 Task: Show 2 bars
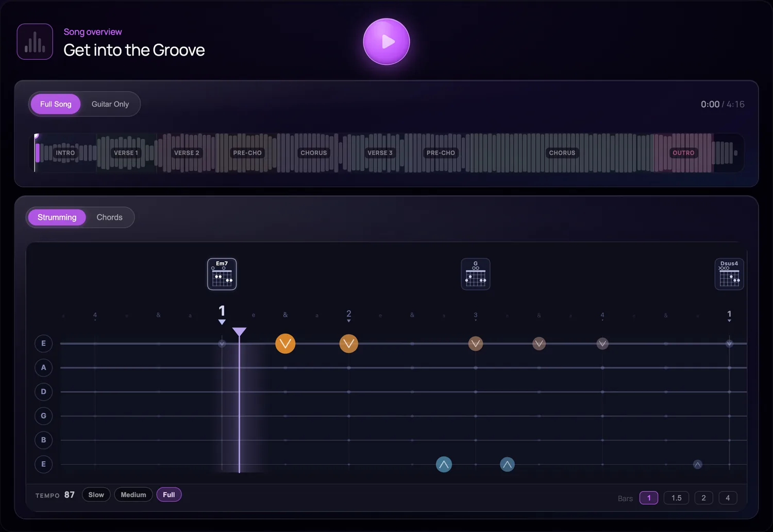click(703, 498)
